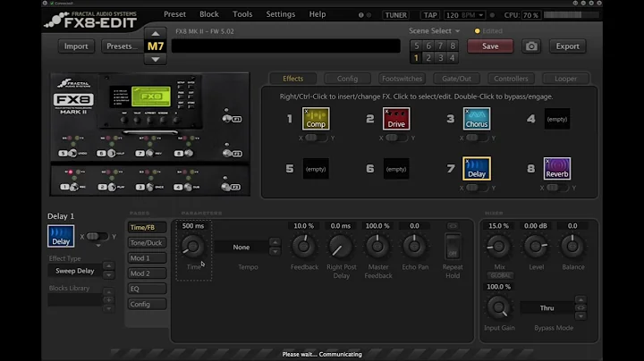Image resolution: width=644 pixels, height=361 pixels.
Task: Open the 120 BPM tempo dropdown
Action: (x=464, y=15)
